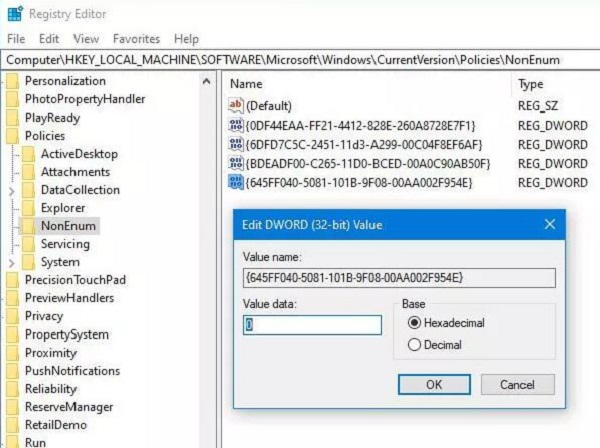Open the File menu

click(16, 39)
